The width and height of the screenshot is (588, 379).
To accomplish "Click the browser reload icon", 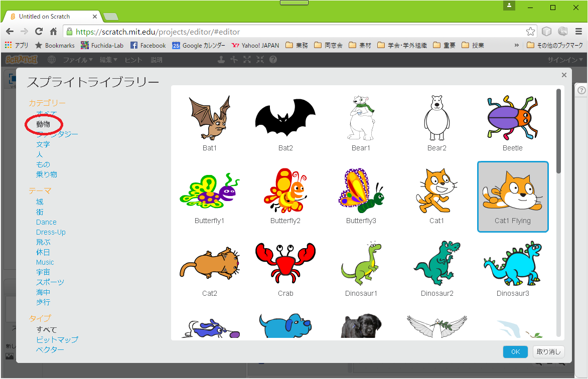I will [39, 32].
